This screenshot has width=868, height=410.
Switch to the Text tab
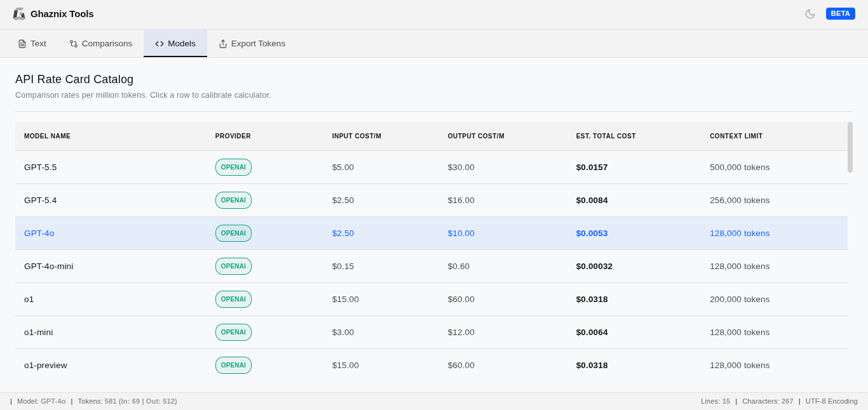(32, 44)
